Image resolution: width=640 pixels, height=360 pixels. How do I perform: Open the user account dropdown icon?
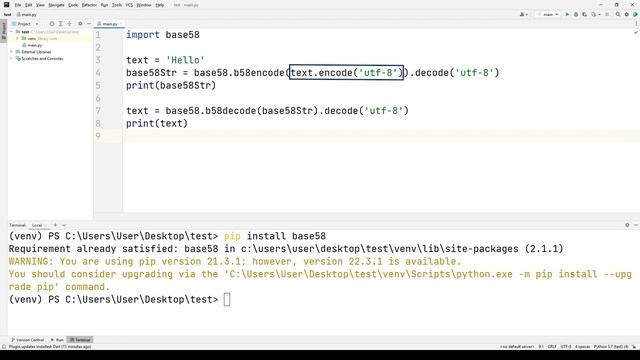point(524,14)
